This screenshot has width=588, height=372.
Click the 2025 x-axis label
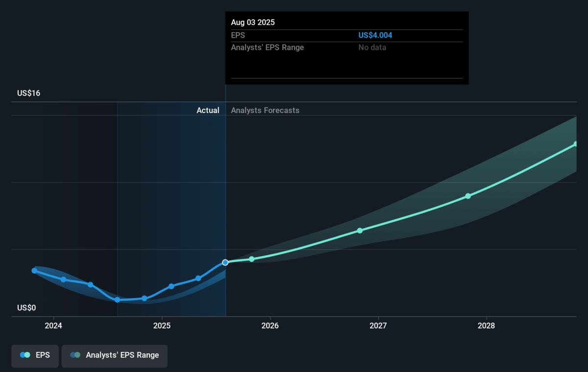click(x=162, y=325)
